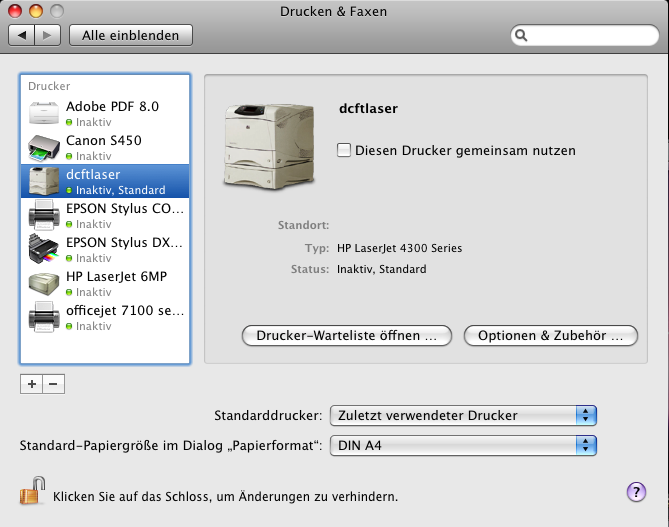The image size is (669, 527).
Task: Open 'Optionen & Zubehör' button
Action: click(x=551, y=336)
